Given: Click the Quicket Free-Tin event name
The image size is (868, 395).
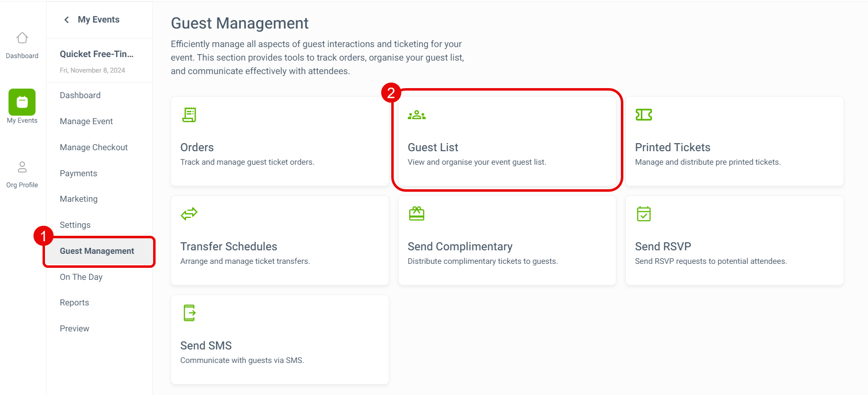Looking at the screenshot, I should [x=97, y=54].
